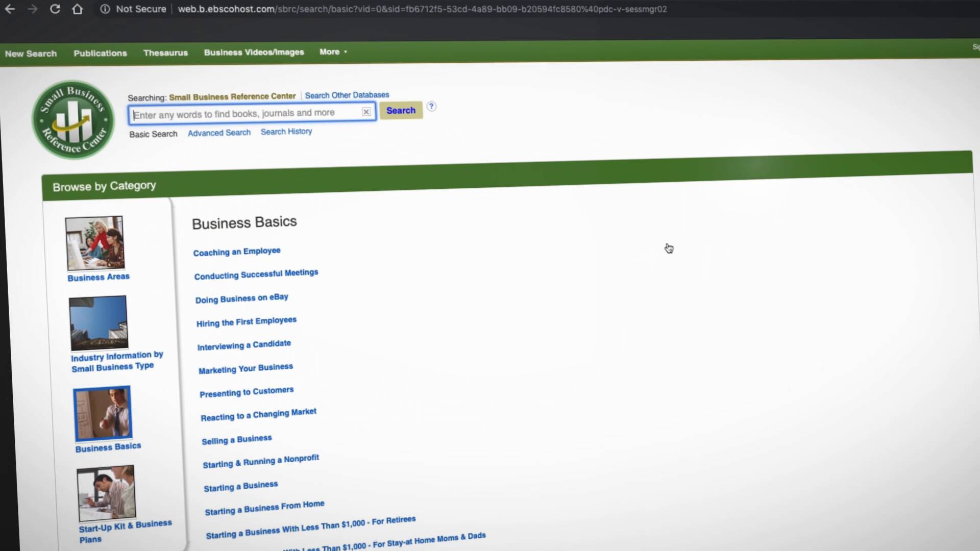The height and width of the screenshot is (551, 980).
Task: Open the Doing Business on eBay link
Action: (x=241, y=298)
